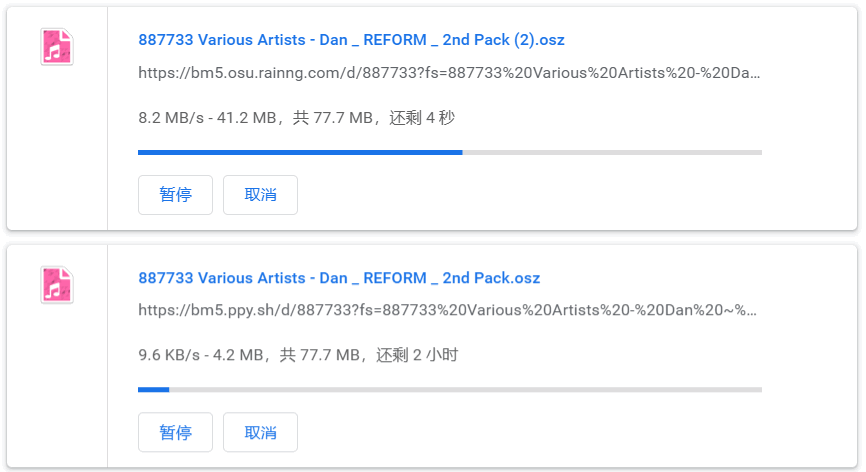Image resolution: width=866 pixels, height=472 pixels.
Task: Click the pink music file icon for 2nd Pack (2).osz
Action: [57, 47]
